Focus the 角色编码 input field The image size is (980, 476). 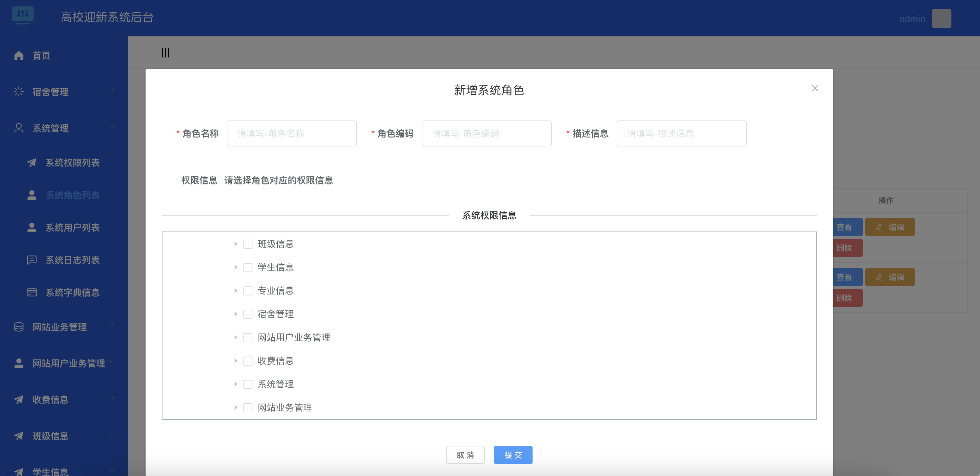(486, 133)
